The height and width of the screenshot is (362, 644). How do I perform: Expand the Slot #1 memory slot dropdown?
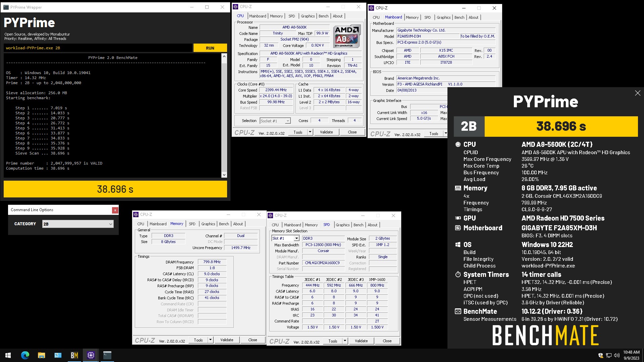pyautogui.click(x=285, y=238)
